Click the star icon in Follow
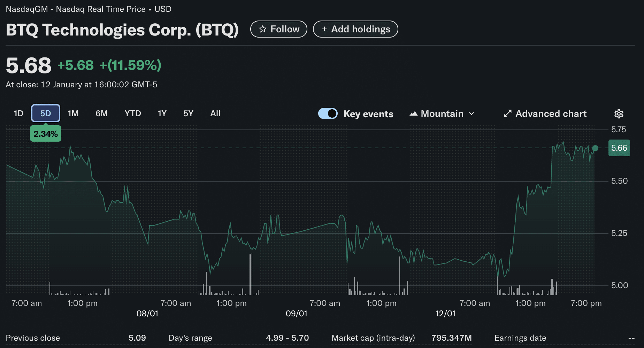Image resolution: width=644 pixels, height=348 pixels. click(263, 29)
